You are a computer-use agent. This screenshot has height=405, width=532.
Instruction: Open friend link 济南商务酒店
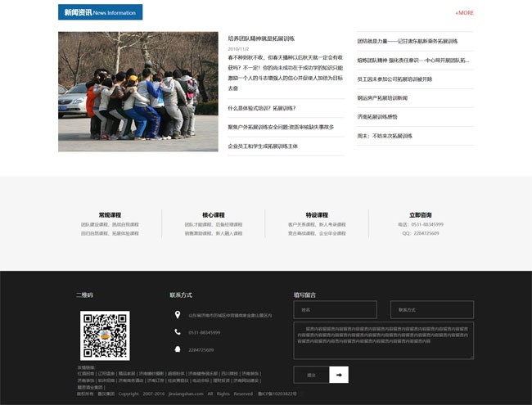[131, 380]
